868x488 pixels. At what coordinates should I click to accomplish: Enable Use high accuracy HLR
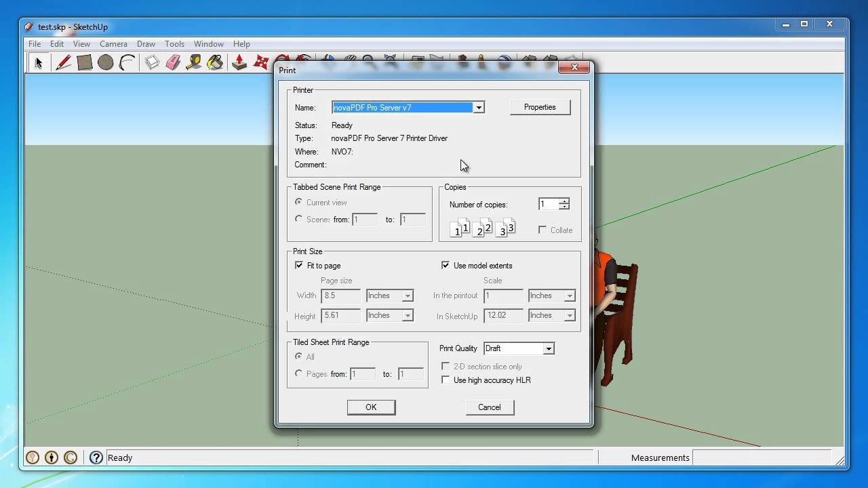pyautogui.click(x=446, y=380)
